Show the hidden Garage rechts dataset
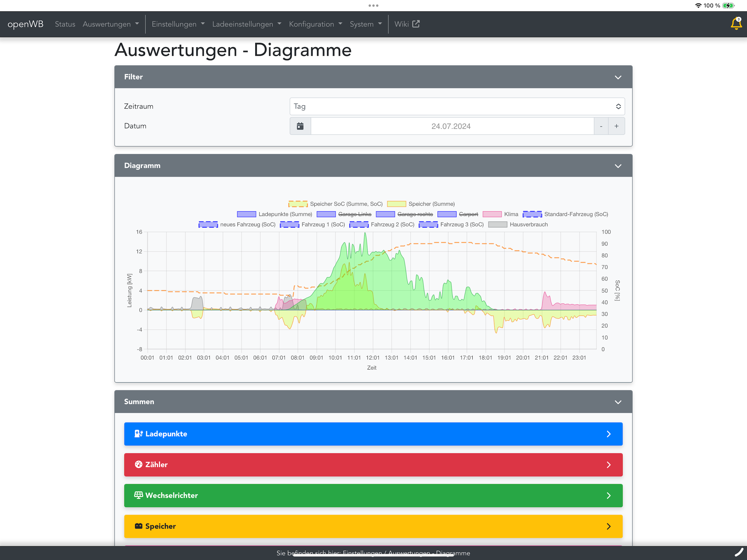The image size is (747, 560). [404, 214]
